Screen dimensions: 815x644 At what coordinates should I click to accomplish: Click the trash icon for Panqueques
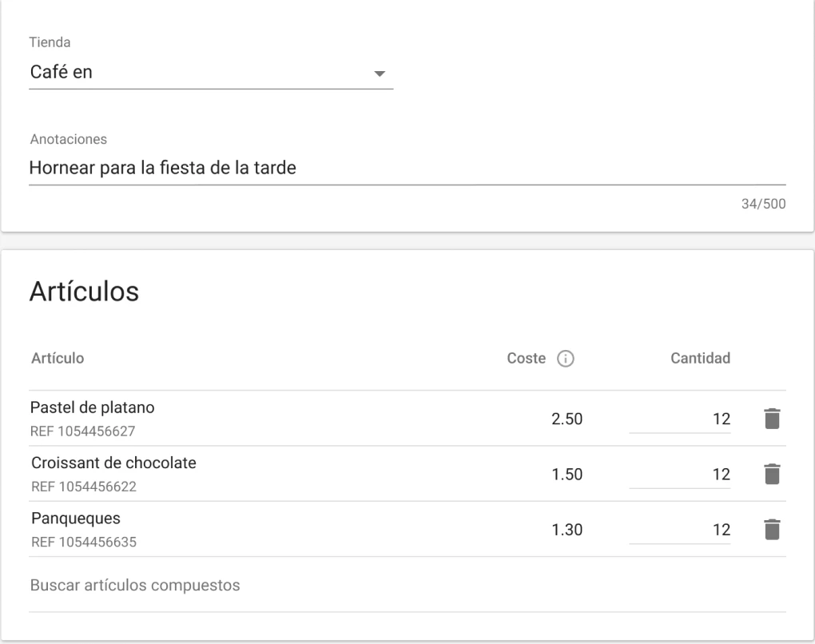(771, 529)
